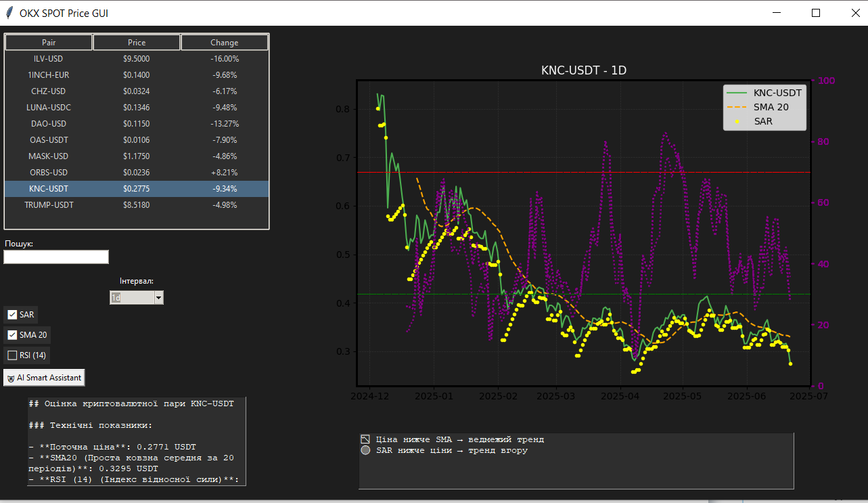
Task: Click the AI analysis text panel heading
Action: [x=131, y=403]
